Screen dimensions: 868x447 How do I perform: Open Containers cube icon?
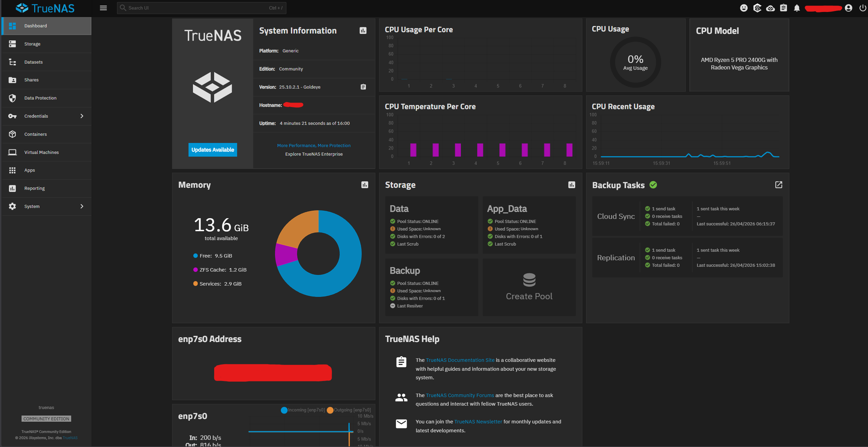point(12,134)
